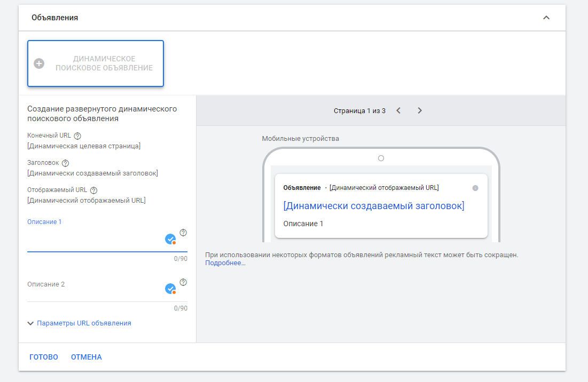Select ДИНАМИЧЕСКОЕ ПОИСКОВОЕ ОБЪЯВЛЕНИЕ card
The height and width of the screenshot is (382, 588).
[x=96, y=63]
